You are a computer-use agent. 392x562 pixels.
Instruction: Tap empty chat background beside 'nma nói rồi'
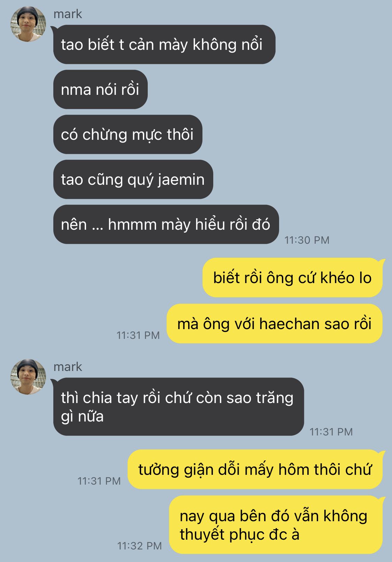point(265,89)
